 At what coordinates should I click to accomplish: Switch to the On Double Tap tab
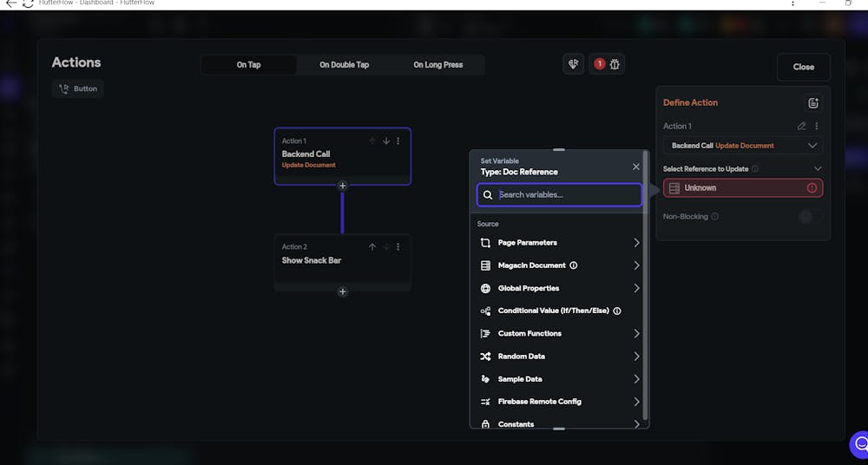click(344, 65)
